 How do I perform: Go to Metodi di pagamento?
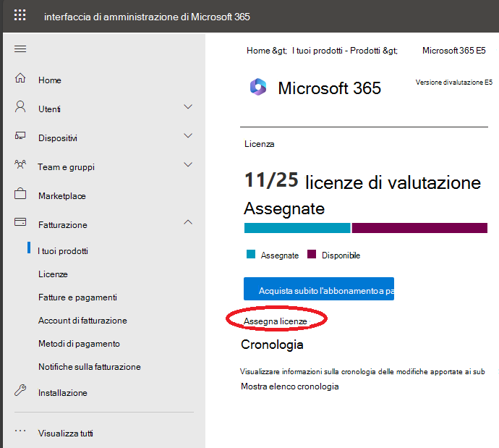pos(80,344)
